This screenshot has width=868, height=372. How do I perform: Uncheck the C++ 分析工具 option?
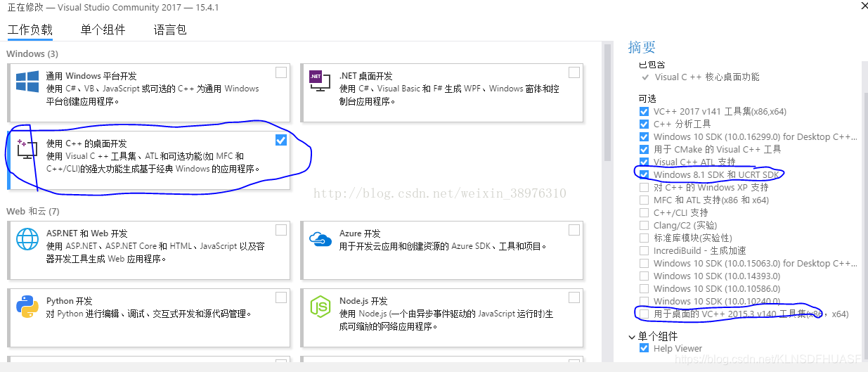[x=644, y=124]
